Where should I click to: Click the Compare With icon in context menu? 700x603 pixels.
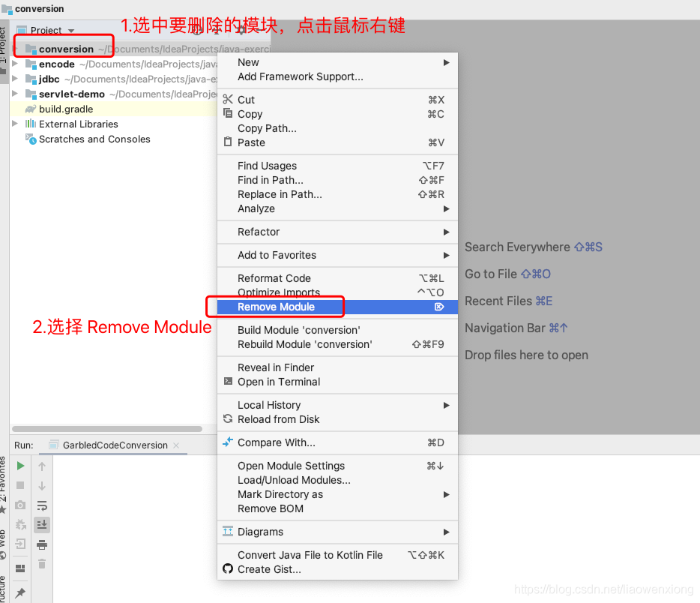coord(228,442)
